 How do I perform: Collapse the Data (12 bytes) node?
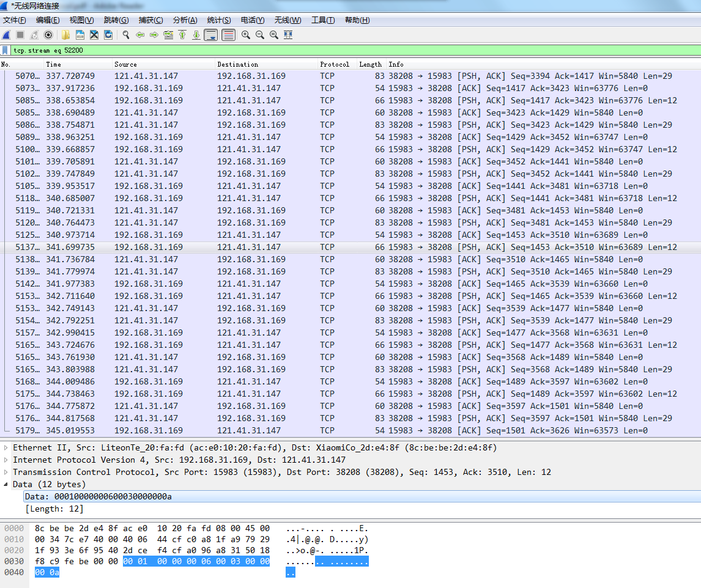coord(6,484)
